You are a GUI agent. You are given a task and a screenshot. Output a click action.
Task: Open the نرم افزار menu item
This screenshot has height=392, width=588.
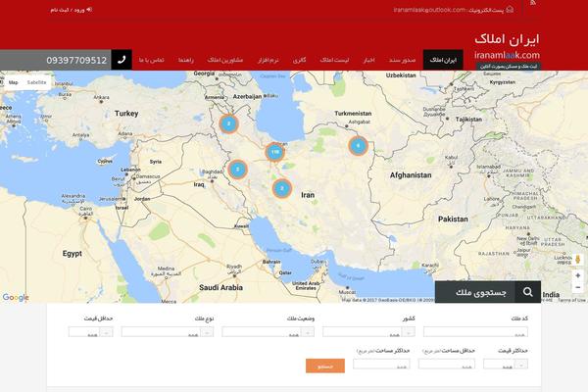[269, 60]
